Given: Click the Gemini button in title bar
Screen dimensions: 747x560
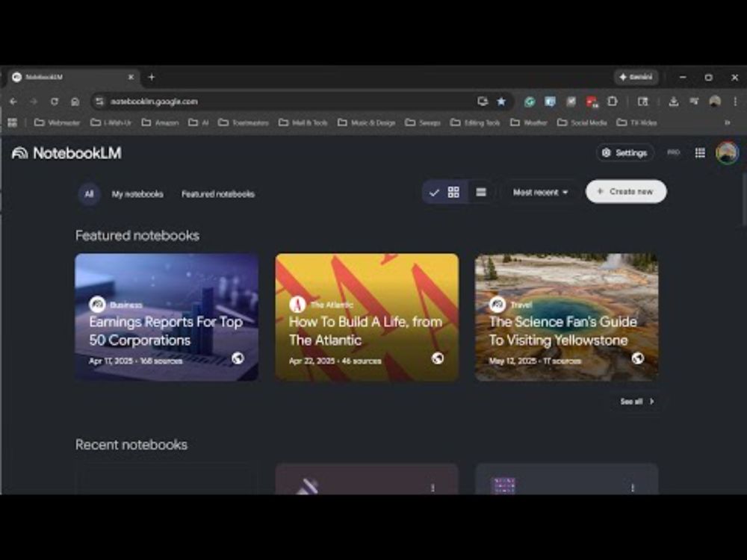Looking at the screenshot, I should (x=636, y=77).
